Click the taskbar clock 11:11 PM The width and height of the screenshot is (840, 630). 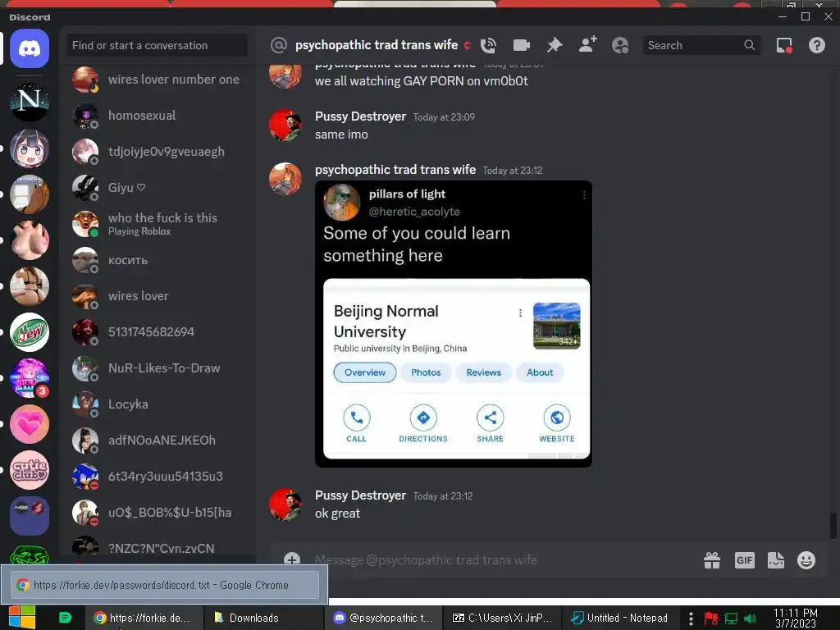(x=796, y=619)
